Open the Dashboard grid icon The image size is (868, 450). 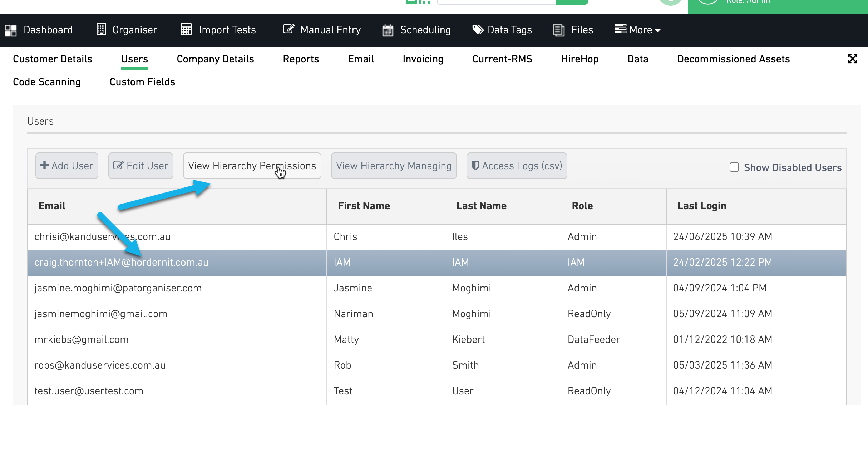[11, 30]
